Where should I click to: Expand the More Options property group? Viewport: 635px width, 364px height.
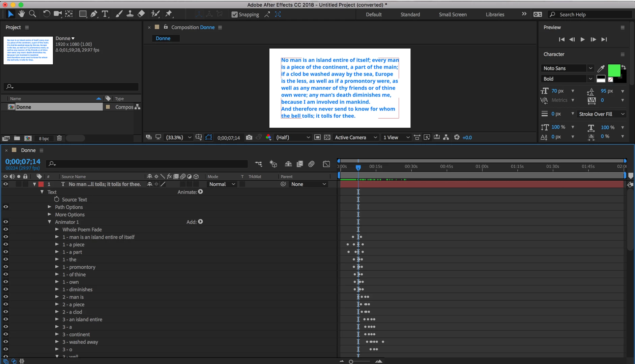50,214
